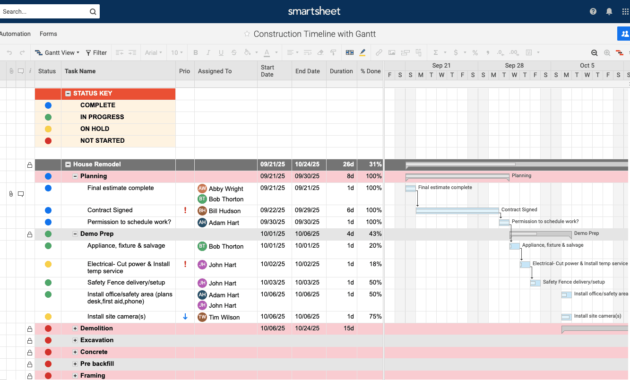Click the Redo arrow
Image resolution: width=630 pixels, height=380 pixels.
click(x=22, y=53)
